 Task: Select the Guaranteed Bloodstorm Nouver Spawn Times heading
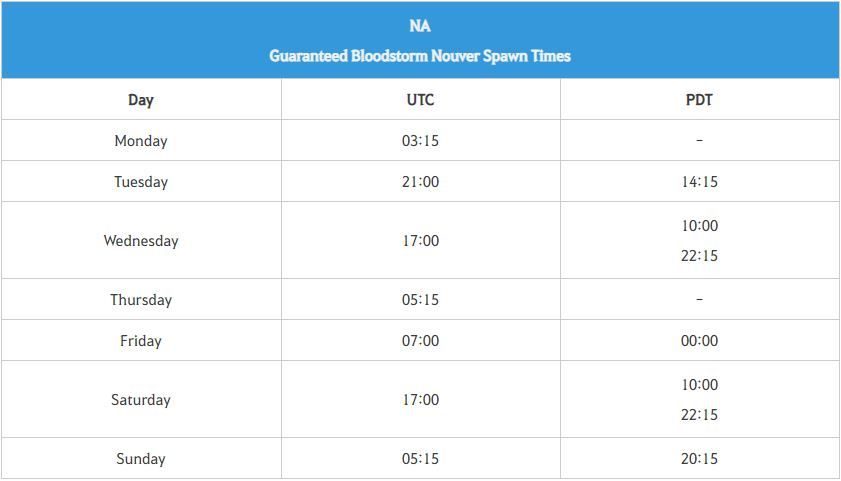420,56
